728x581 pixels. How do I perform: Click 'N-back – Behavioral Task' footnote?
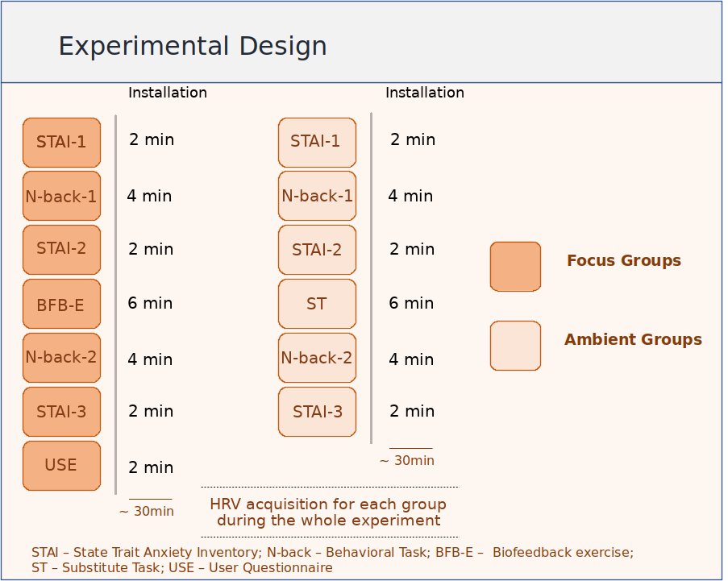pyautogui.click(x=348, y=552)
